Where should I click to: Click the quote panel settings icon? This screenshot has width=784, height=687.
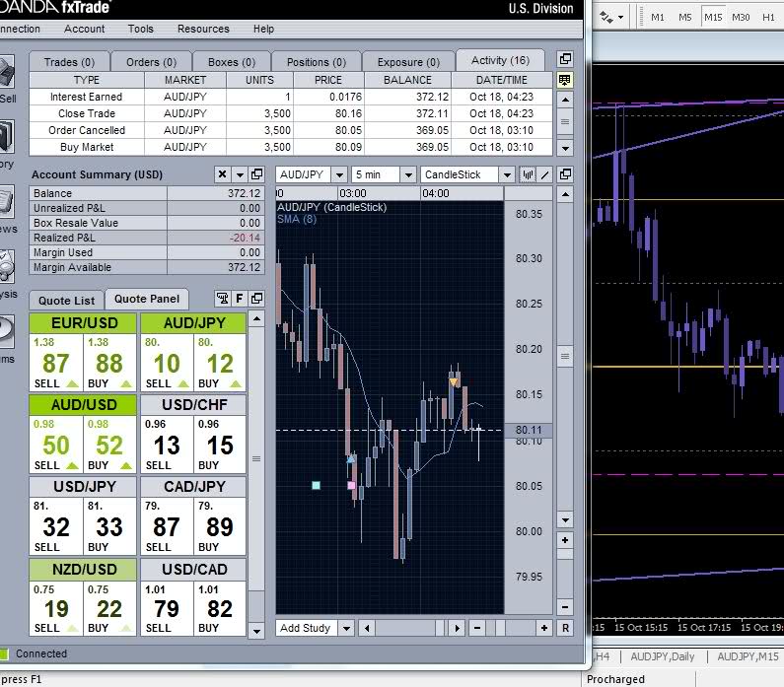[x=223, y=299]
